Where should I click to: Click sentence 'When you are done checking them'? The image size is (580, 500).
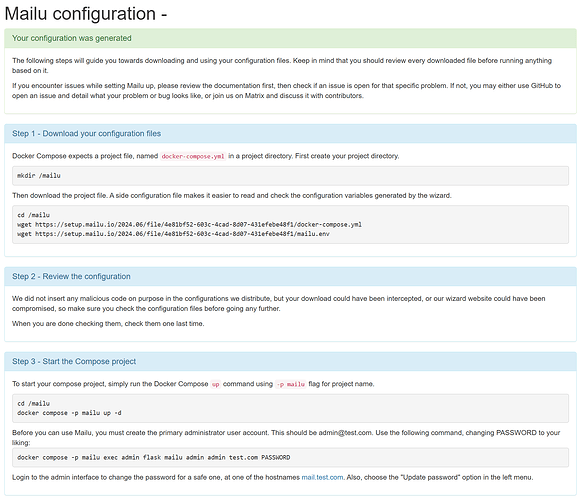[108, 324]
